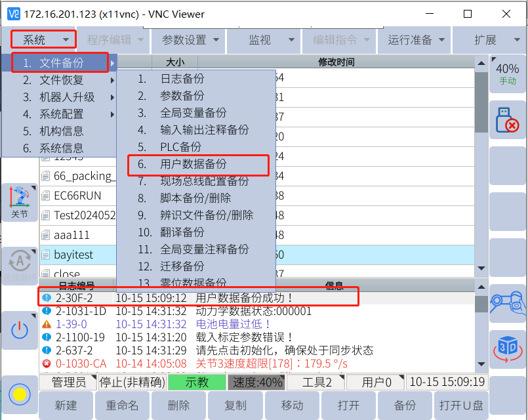The height and width of the screenshot is (420, 528).
Task: Open the 系统 dropdown menu
Action: [43, 39]
